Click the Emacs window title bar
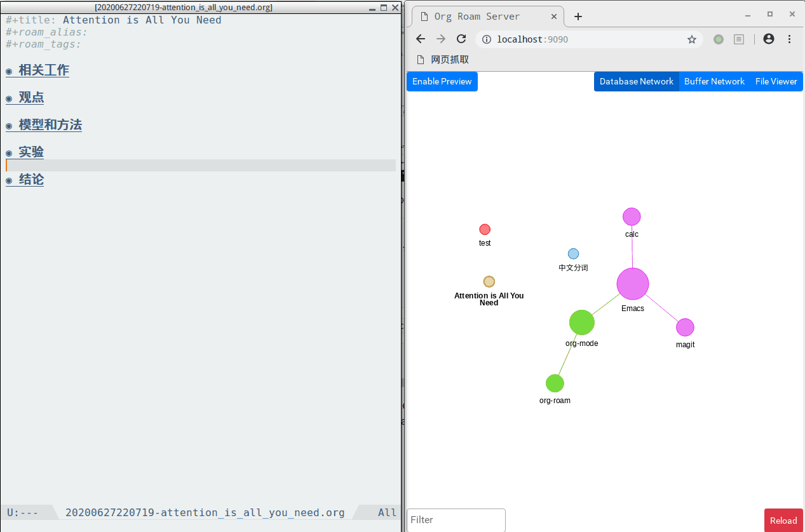The image size is (805, 532). coord(183,8)
